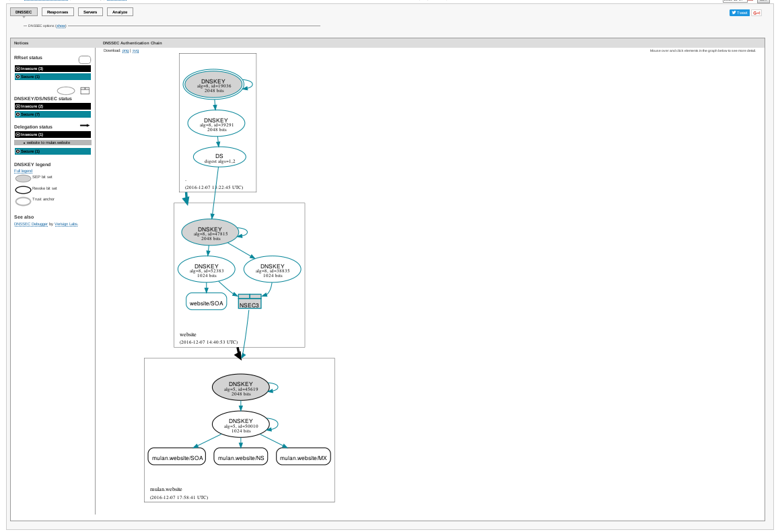Switch to the Responses tab
This screenshot has width=778, height=532.
click(57, 12)
